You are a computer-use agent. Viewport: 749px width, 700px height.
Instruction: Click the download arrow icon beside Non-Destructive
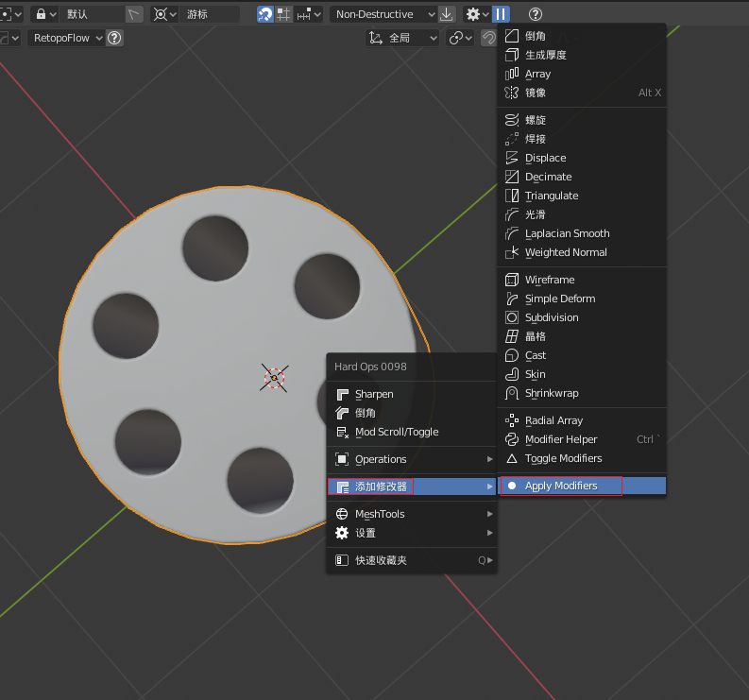(446, 14)
